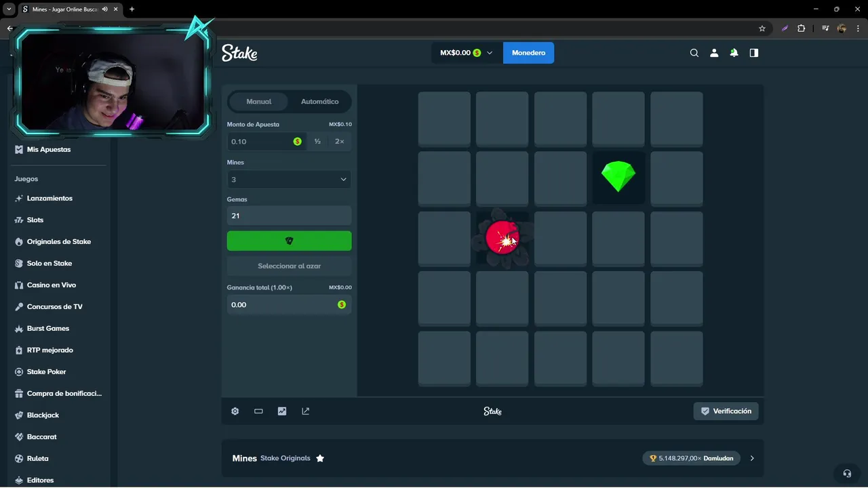Open the media control toolbar icon
Image resolution: width=868 pixels, height=488 pixels.
click(x=825, y=28)
